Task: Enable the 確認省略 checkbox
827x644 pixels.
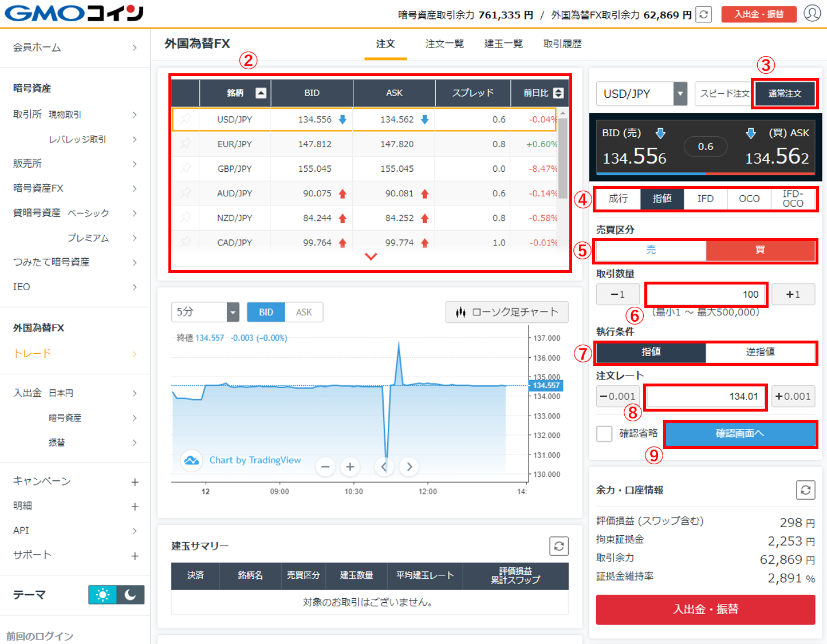Action: point(604,434)
